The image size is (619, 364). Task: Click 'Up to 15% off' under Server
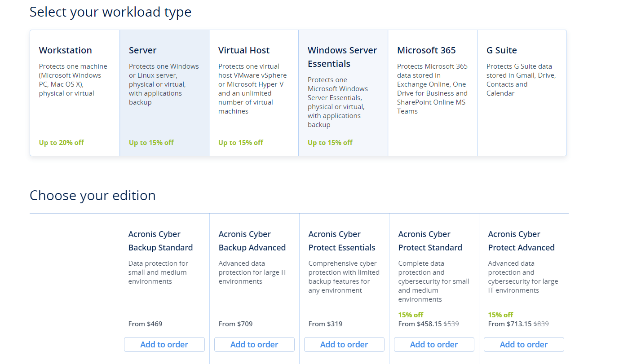151,143
